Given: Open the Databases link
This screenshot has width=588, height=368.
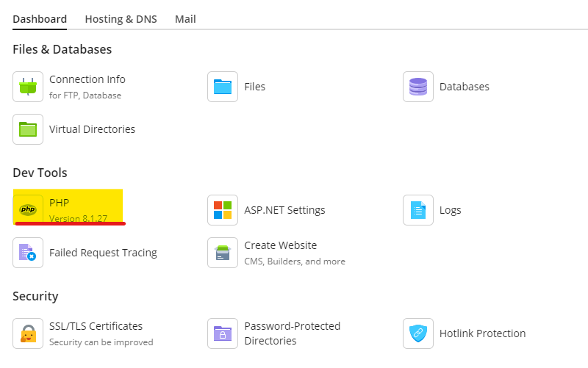Looking at the screenshot, I should tap(464, 87).
